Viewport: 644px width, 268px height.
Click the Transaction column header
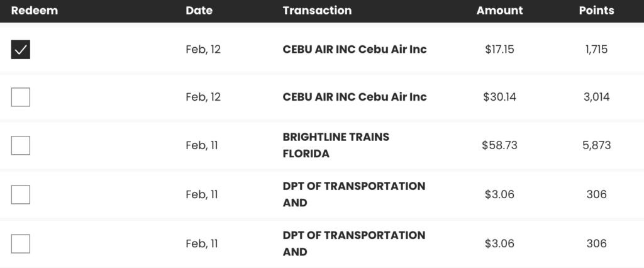point(317,11)
